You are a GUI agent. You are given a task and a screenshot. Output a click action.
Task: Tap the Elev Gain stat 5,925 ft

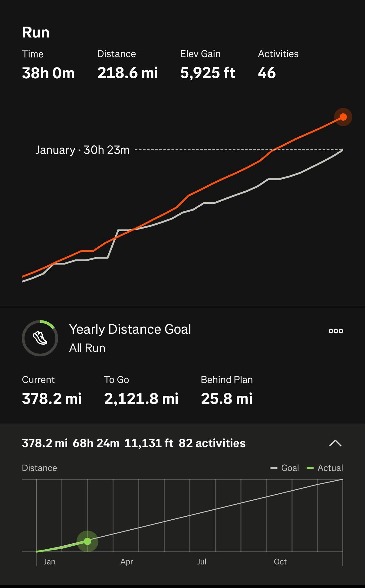(208, 73)
